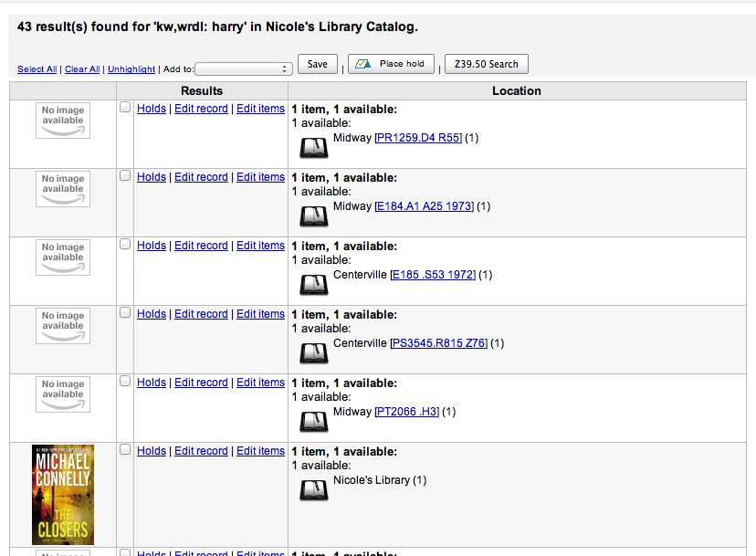Screen dimensions: 756x556
Task: Click book icon beside PT2066 .H3
Action: pos(314,422)
